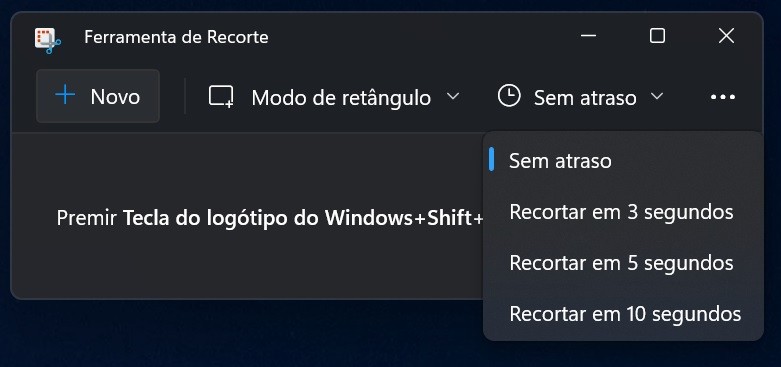Image resolution: width=781 pixels, height=367 pixels.
Task: Click the plus icon on Novo
Action: tap(65, 95)
